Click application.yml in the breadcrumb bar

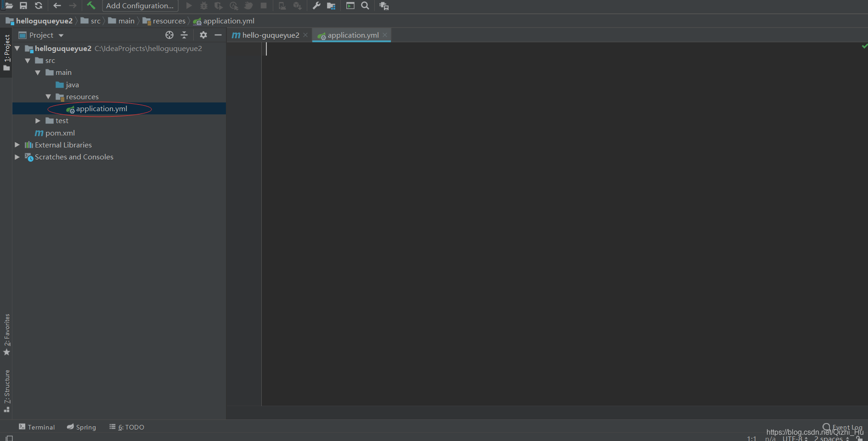(x=229, y=21)
